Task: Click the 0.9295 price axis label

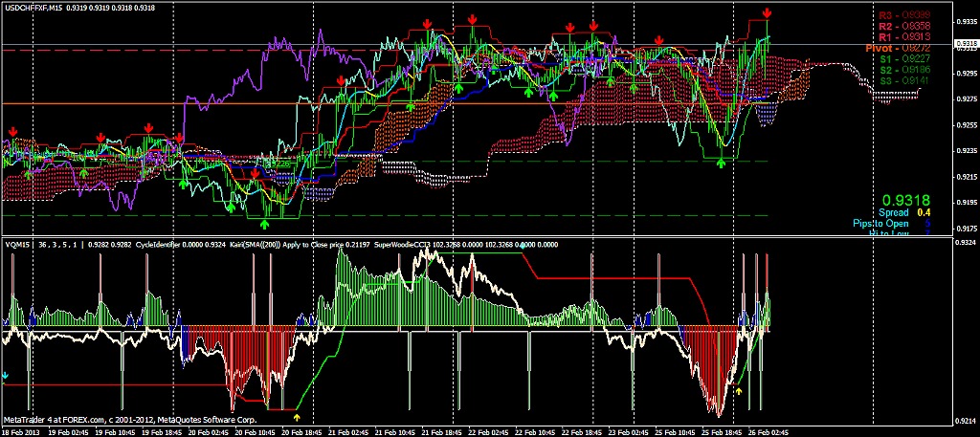Action: (x=966, y=74)
